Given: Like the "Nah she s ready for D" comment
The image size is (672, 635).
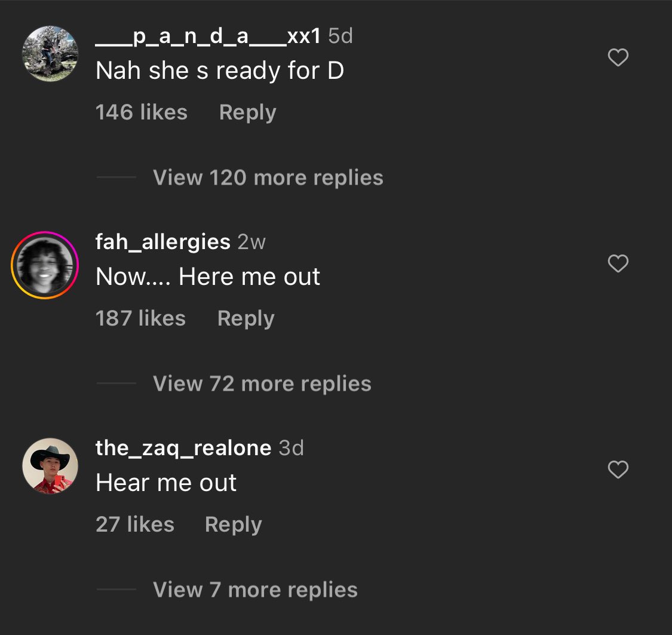Looking at the screenshot, I should coord(618,57).
